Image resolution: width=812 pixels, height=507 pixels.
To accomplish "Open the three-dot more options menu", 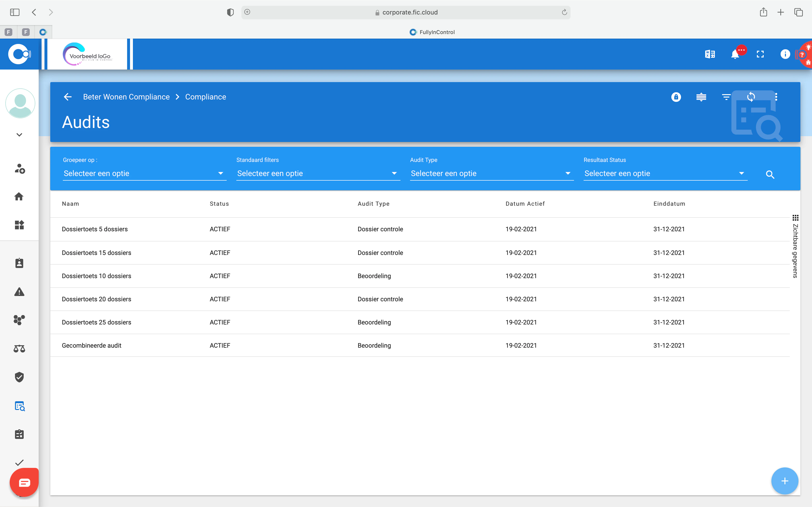I will point(776,97).
